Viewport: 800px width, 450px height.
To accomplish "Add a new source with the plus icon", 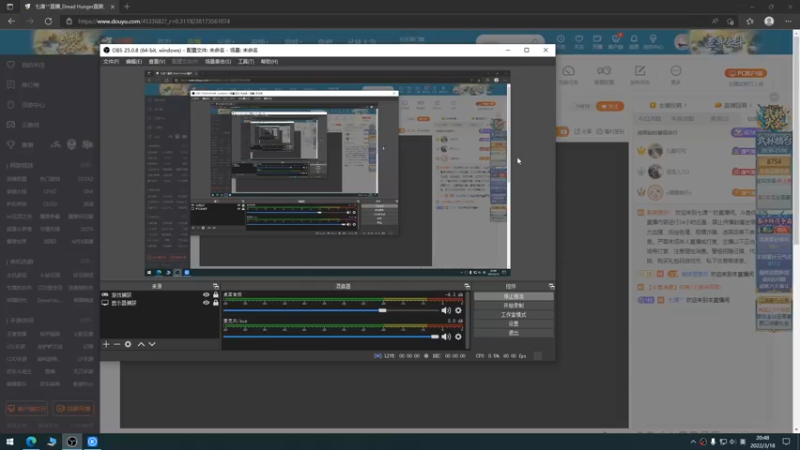I will click(106, 344).
